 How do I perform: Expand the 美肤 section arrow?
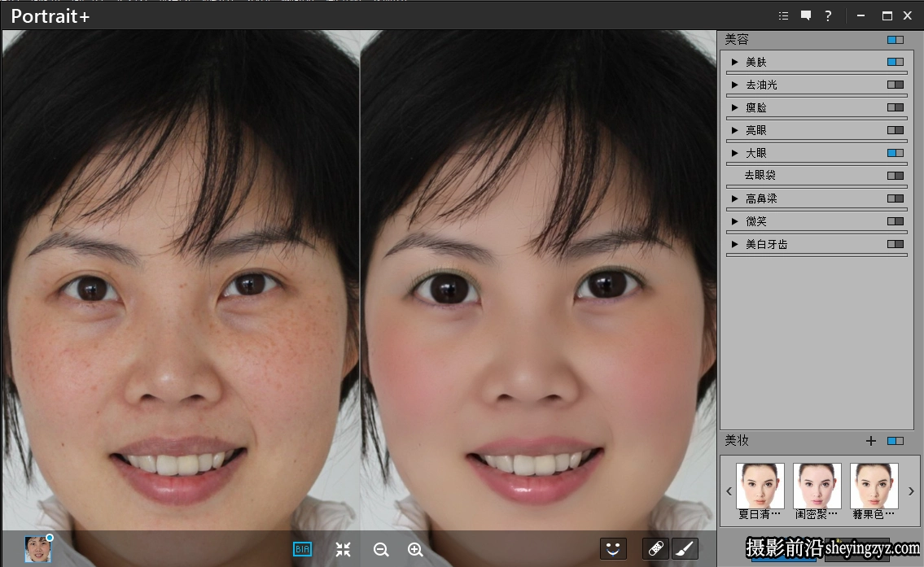pos(734,62)
